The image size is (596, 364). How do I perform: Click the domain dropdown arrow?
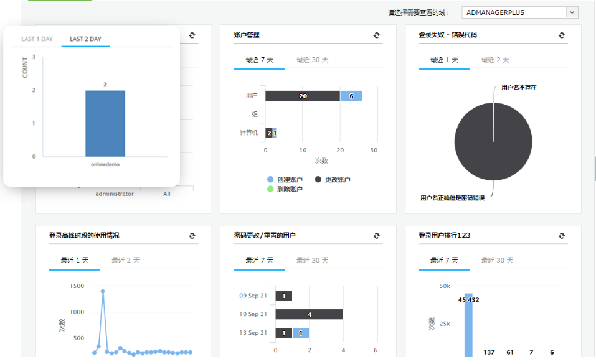pos(572,12)
